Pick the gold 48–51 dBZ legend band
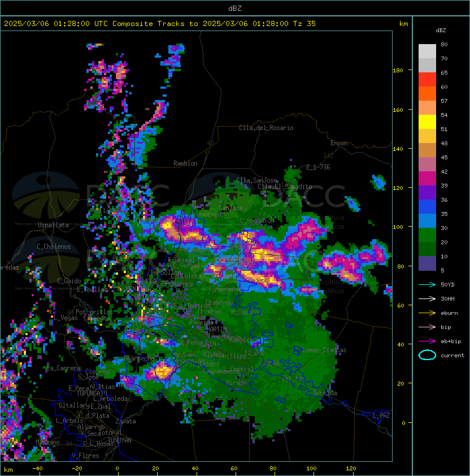 pyautogui.click(x=427, y=136)
